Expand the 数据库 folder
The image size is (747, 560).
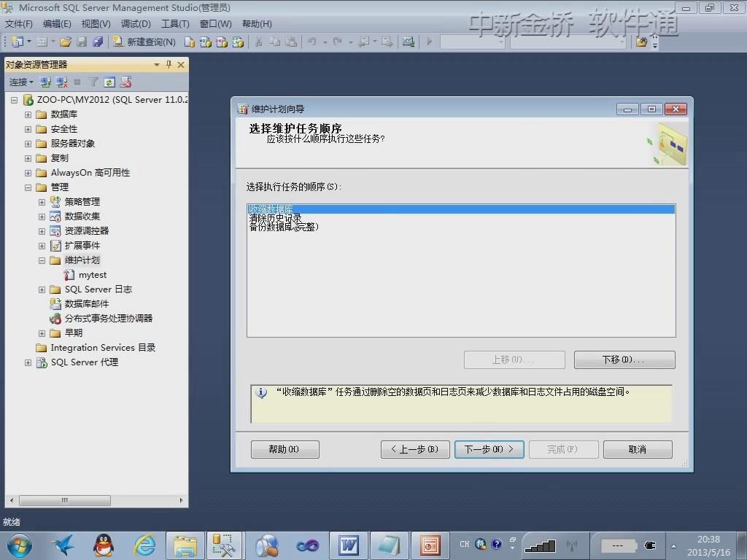click(x=28, y=114)
